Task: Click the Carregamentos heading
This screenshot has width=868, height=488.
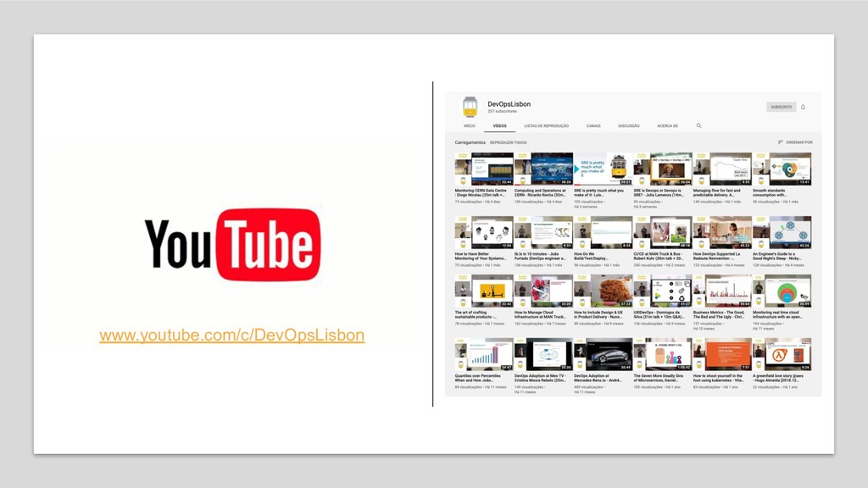Action: click(x=470, y=142)
